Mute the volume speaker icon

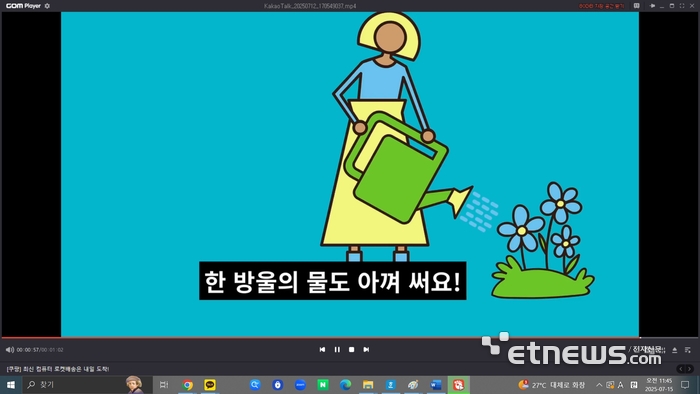(x=9, y=350)
